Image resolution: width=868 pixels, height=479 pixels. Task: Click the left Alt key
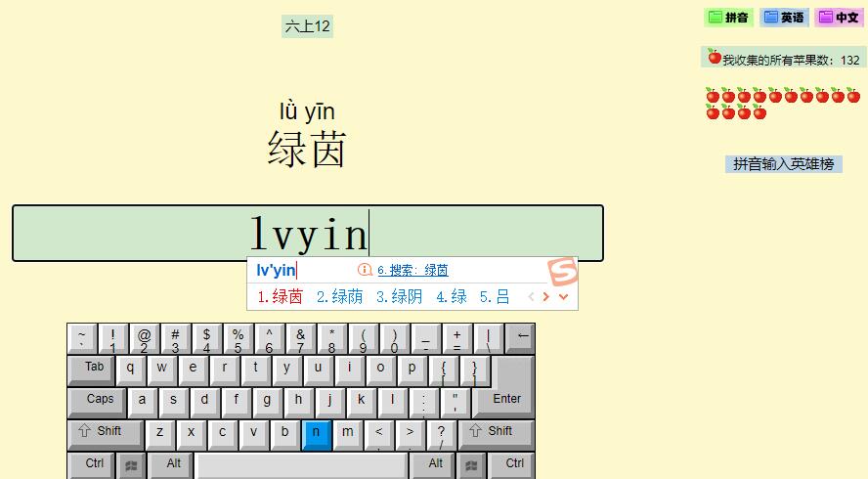point(170,466)
